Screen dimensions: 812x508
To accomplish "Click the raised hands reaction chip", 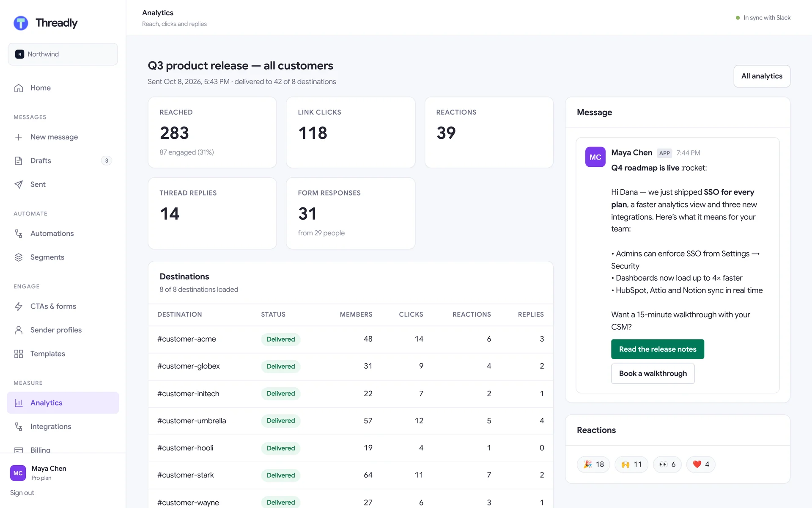I will tap(631, 464).
